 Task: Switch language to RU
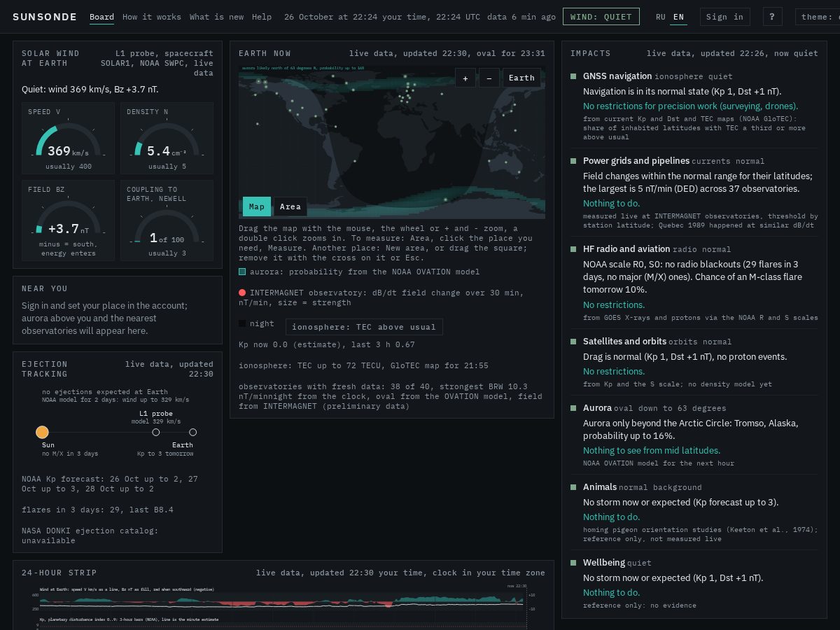click(x=661, y=17)
